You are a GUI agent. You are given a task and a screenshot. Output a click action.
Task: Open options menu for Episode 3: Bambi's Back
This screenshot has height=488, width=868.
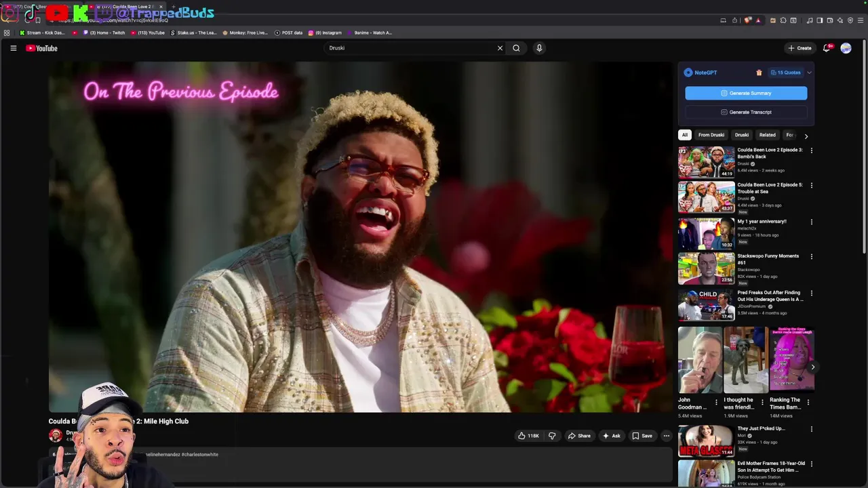click(x=811, y=150)
